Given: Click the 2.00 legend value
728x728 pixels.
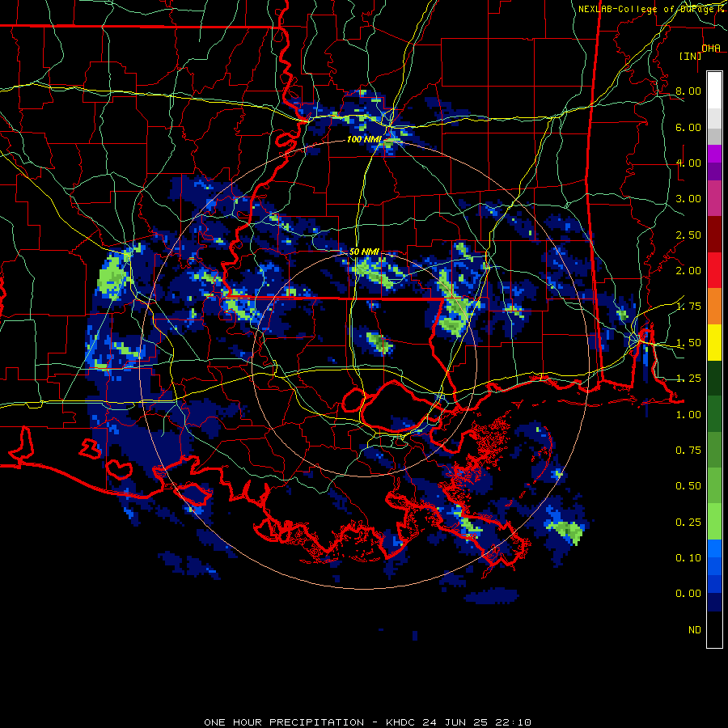Looking at the screenshot, I should click(688, 271).
